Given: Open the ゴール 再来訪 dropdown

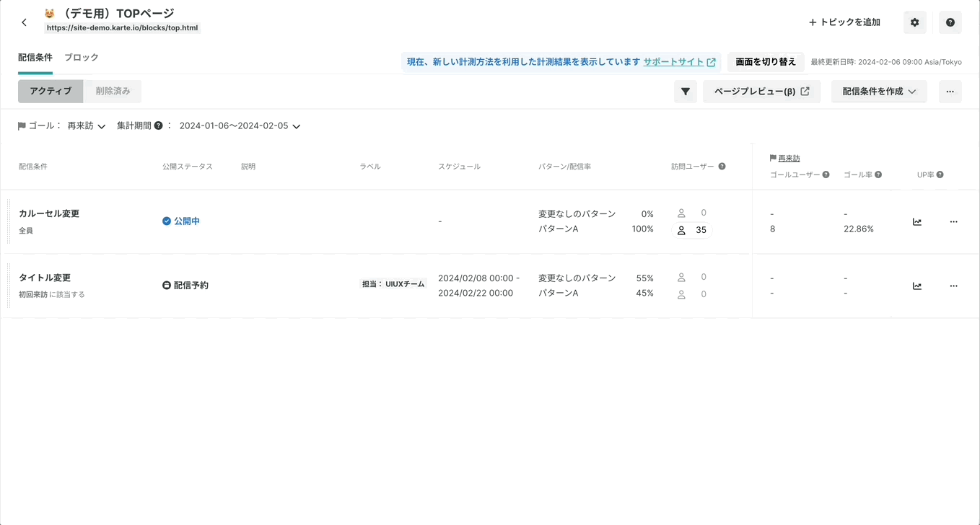Looking at the screenshot, I should point(87,126).
